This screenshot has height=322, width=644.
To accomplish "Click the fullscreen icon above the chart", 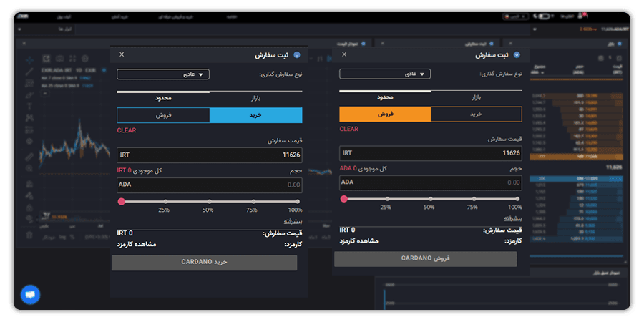I will coord(73,59).
